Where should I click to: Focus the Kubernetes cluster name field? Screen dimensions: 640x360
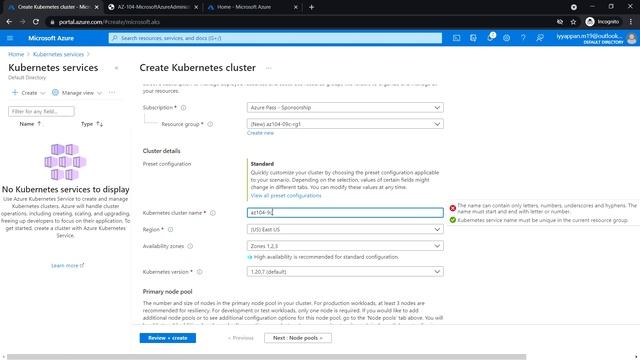(345, 213)
